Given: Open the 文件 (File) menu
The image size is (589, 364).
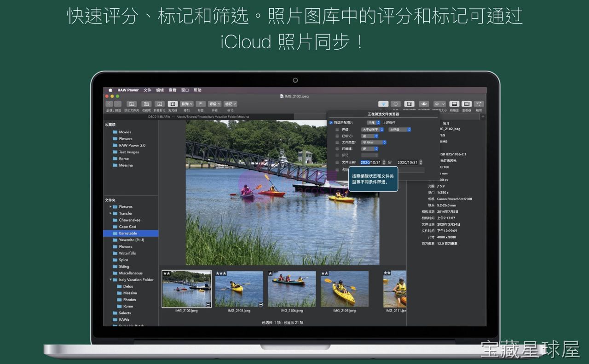Looking at the screenshot, I should pos(147,90).
